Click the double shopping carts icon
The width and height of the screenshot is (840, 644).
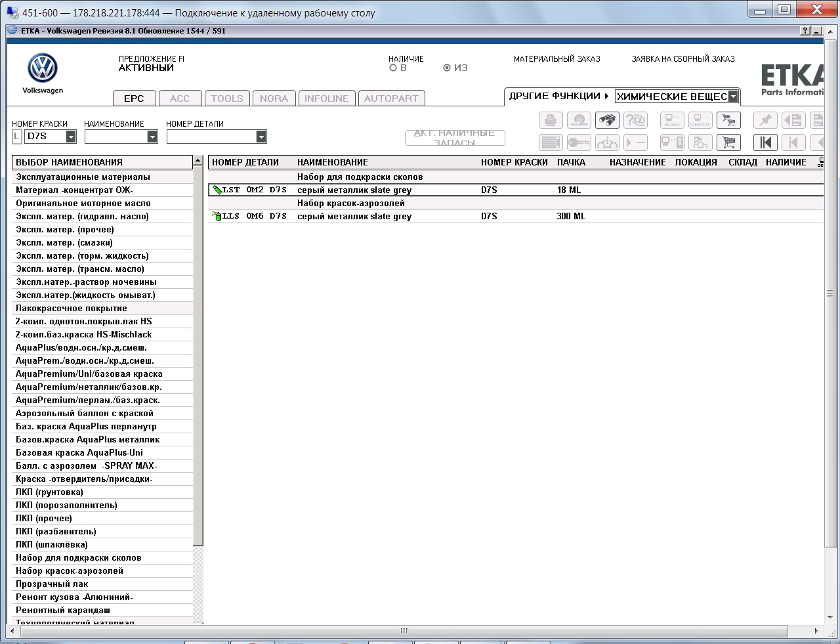click(728, 120)
